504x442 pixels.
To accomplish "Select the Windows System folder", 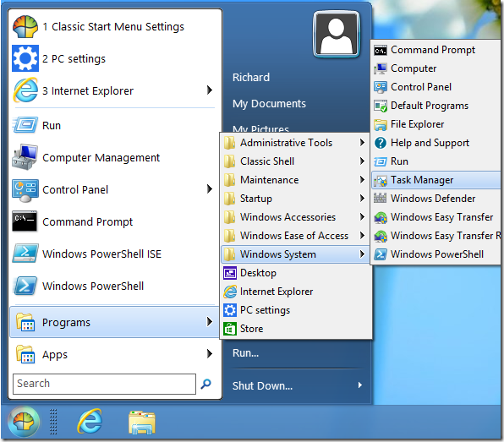I will point(295,254).
